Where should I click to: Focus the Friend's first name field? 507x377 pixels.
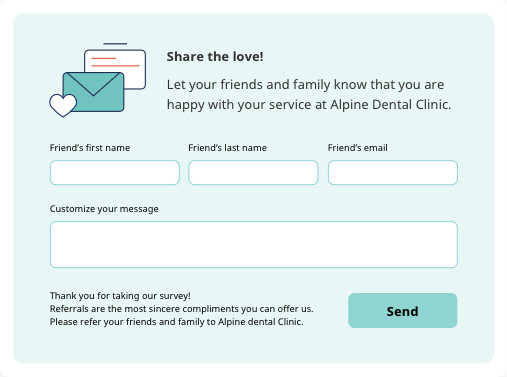point(115,172)
